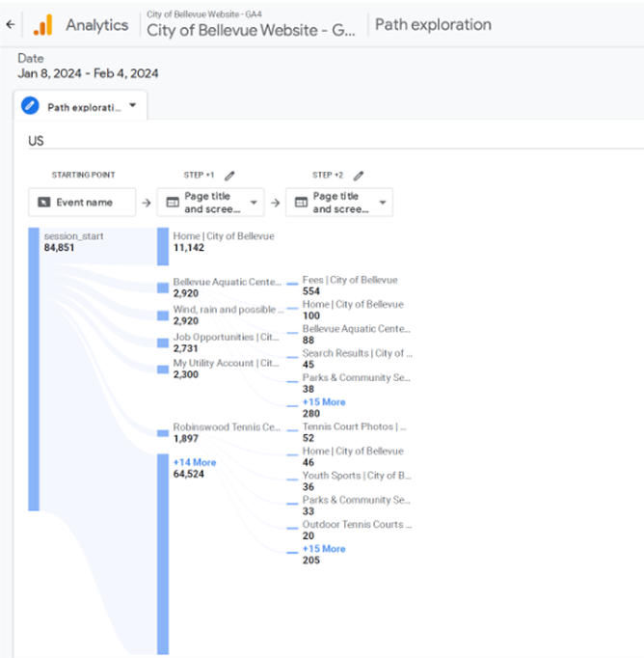Click the US segment label
The width and height of the screenshot is (644, 658).
click(x=36, y=141)
